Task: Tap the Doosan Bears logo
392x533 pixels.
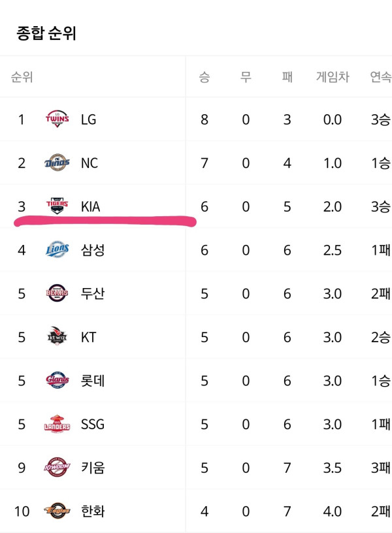Action: click(x=57, y=293)
